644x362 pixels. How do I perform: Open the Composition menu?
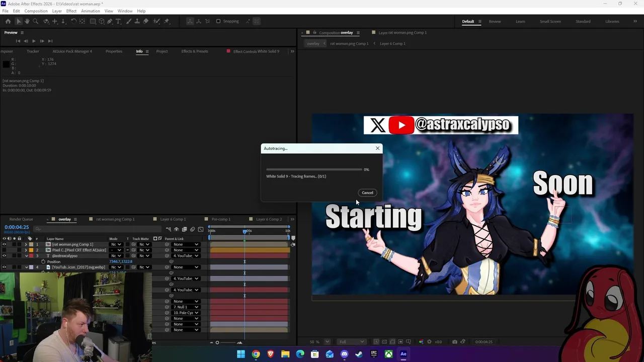(x=36, y=11)
